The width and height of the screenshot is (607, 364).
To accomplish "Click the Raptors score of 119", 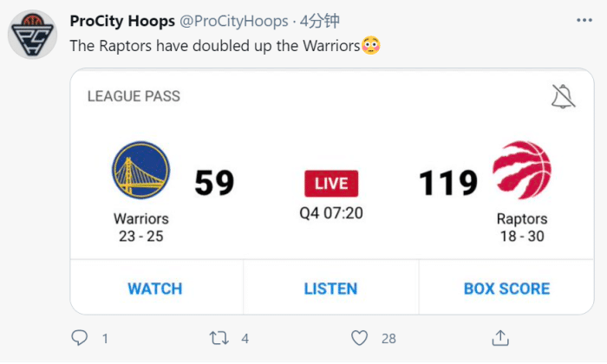I will [x=448, y=183].
